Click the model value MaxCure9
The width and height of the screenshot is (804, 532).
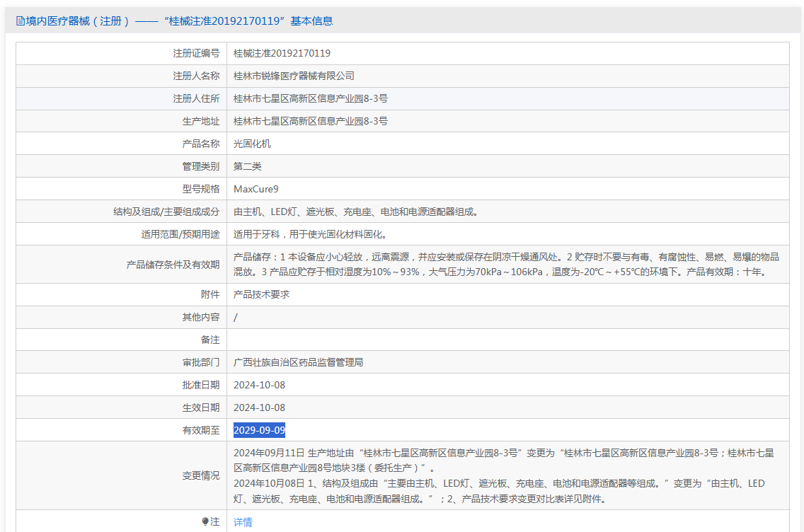coord(256,189)
